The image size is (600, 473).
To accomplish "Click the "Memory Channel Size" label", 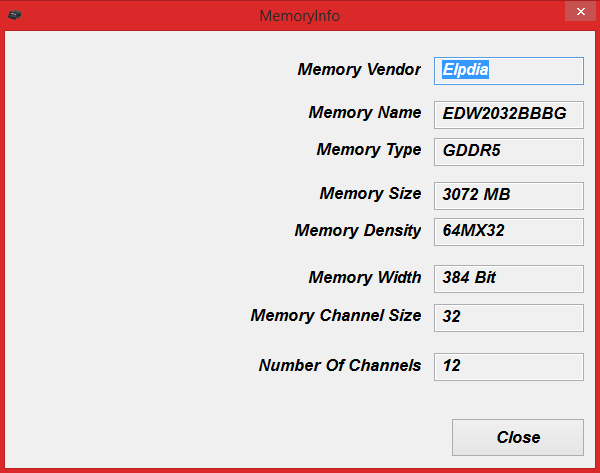I will (x=336, y=316).
